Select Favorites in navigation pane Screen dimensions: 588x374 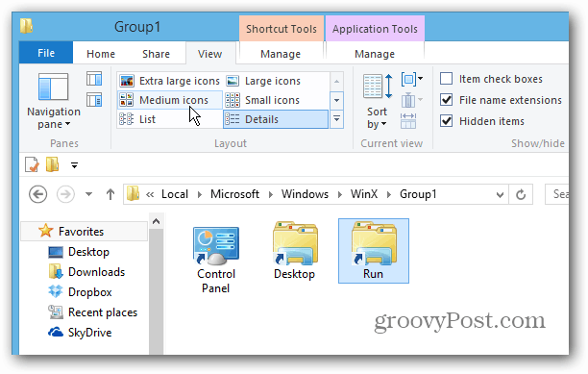(x=84, y=232)
